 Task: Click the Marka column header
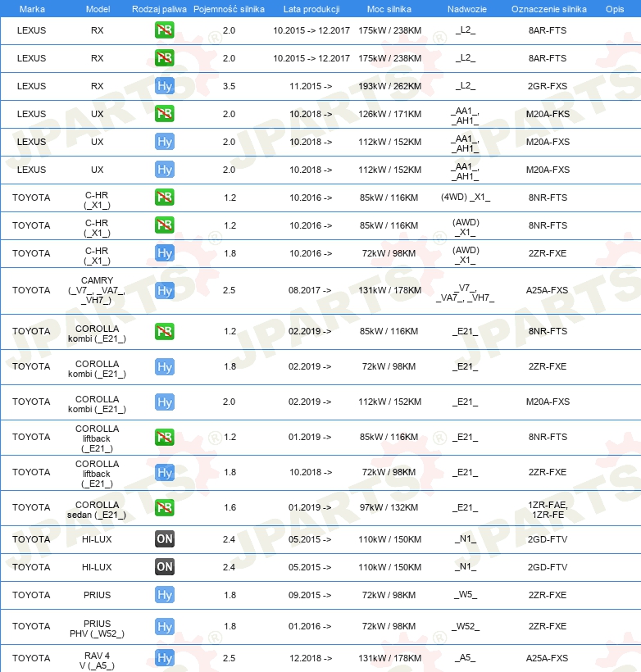tap(32, 9)
